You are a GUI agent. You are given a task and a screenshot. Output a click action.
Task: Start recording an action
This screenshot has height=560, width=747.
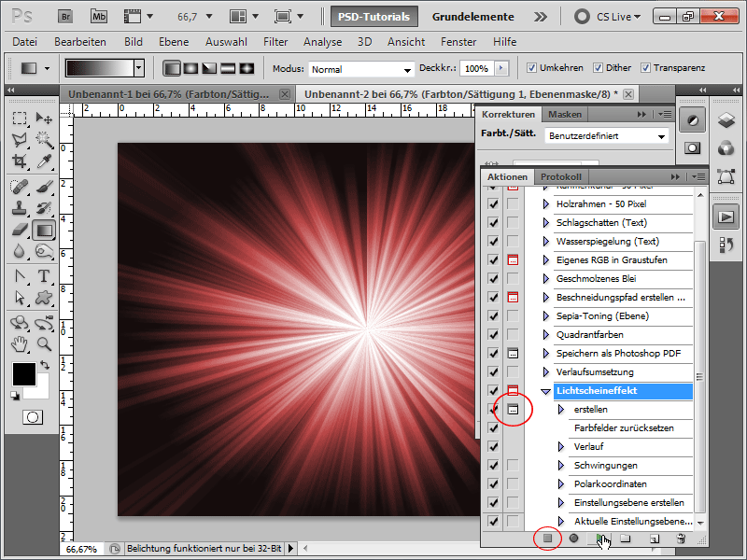pos(573,539)
